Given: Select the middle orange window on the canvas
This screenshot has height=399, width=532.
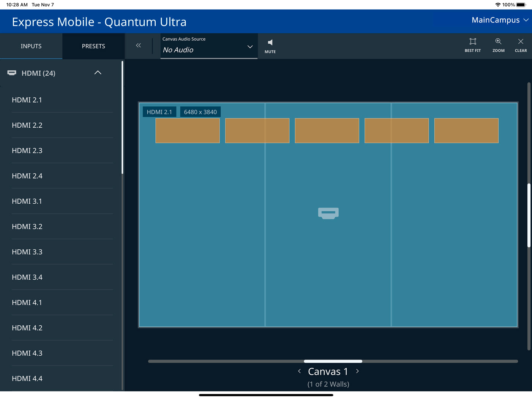Looking at the screenshot, I should click(x=327, y=131).
